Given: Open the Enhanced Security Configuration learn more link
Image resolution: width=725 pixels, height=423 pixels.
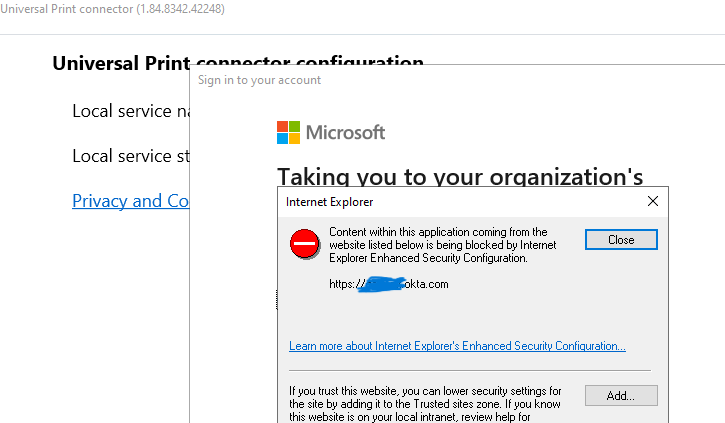Looking at the screenshot, I should click(x=457, y=346).
